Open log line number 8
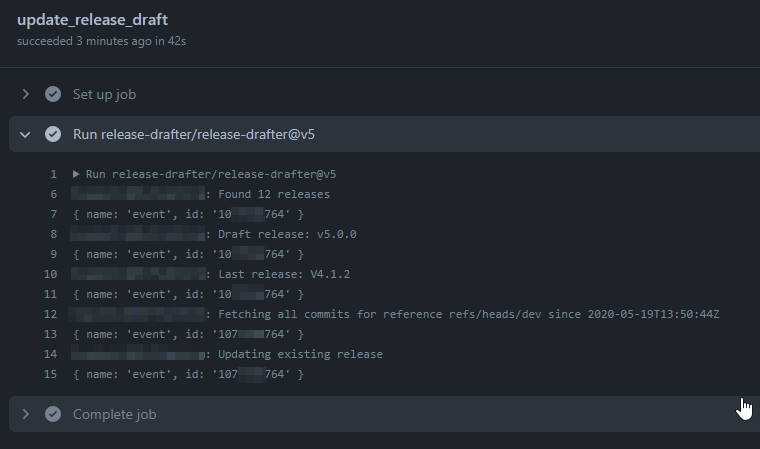 [53, 234]
